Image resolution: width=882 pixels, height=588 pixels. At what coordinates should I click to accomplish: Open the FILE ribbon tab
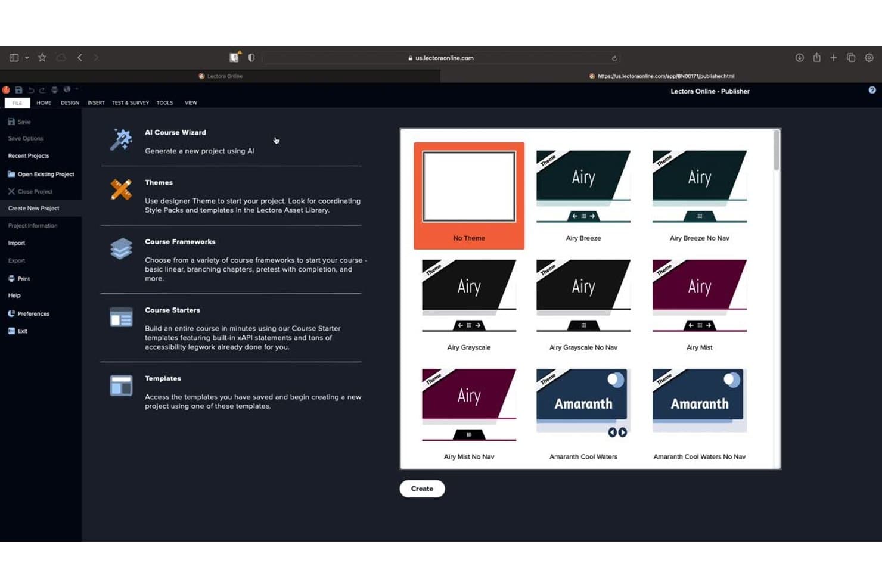pyautogui.click(x=17, y=103)
